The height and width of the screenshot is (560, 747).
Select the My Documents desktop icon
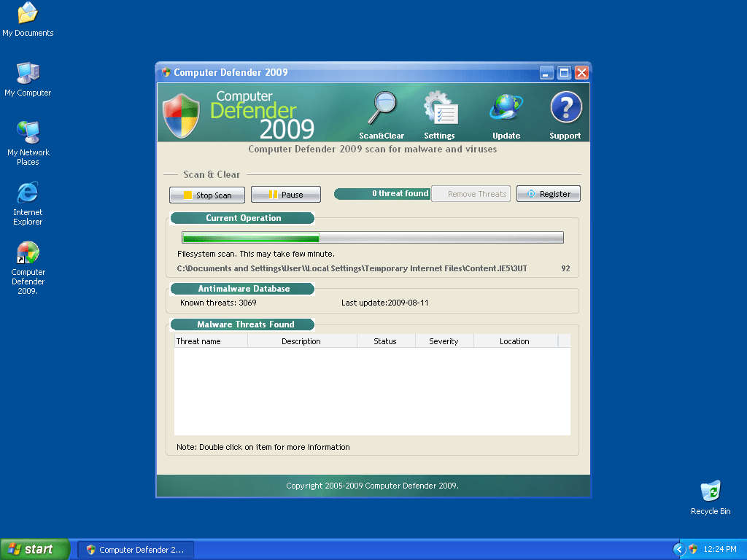[x=28, y=14]
